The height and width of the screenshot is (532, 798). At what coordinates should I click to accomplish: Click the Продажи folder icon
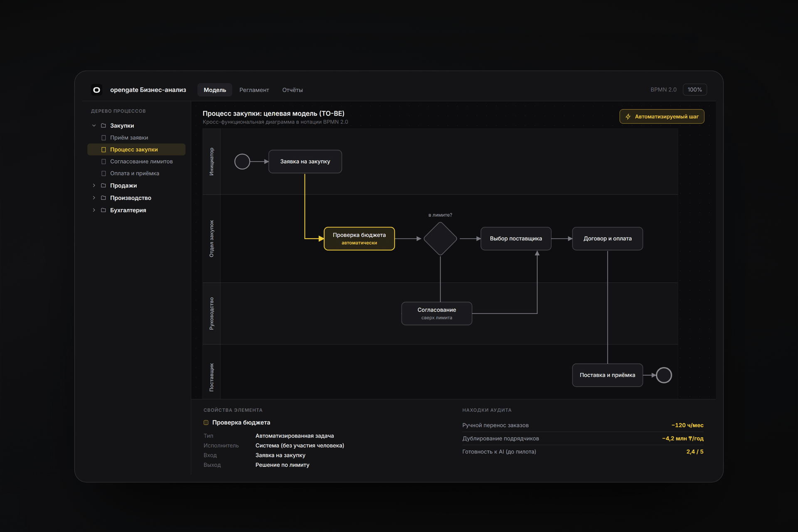coord(103,185)
